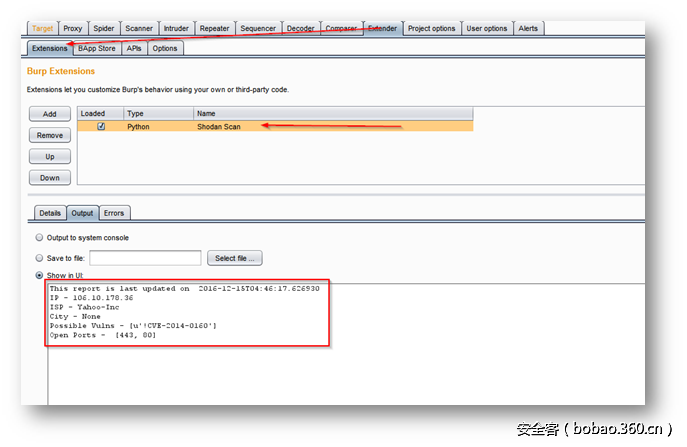Viewport: 687px width, 447px height.
Task: Sort by the Type column header
Action: [x=157, y=114]
